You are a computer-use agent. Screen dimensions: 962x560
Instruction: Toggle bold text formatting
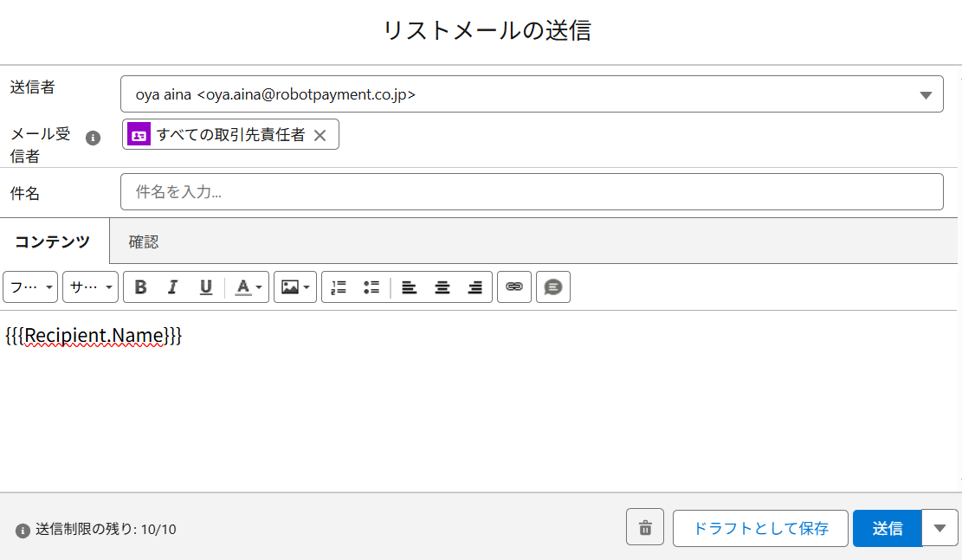pos(141,287)
